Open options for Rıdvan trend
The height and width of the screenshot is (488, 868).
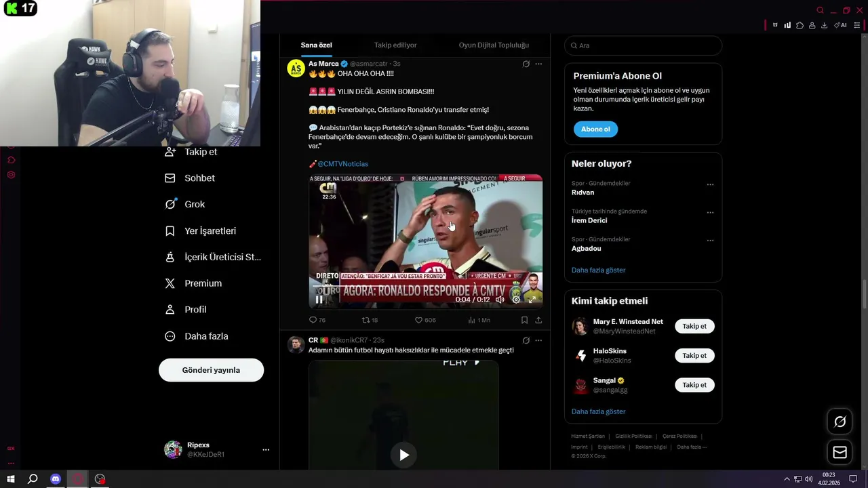tap(710, 184)
